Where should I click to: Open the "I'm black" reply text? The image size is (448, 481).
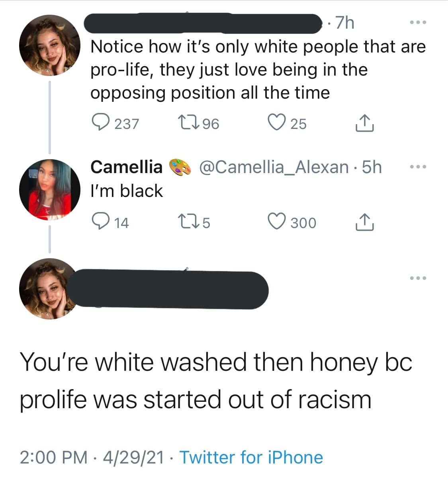[x=127, y=191]
